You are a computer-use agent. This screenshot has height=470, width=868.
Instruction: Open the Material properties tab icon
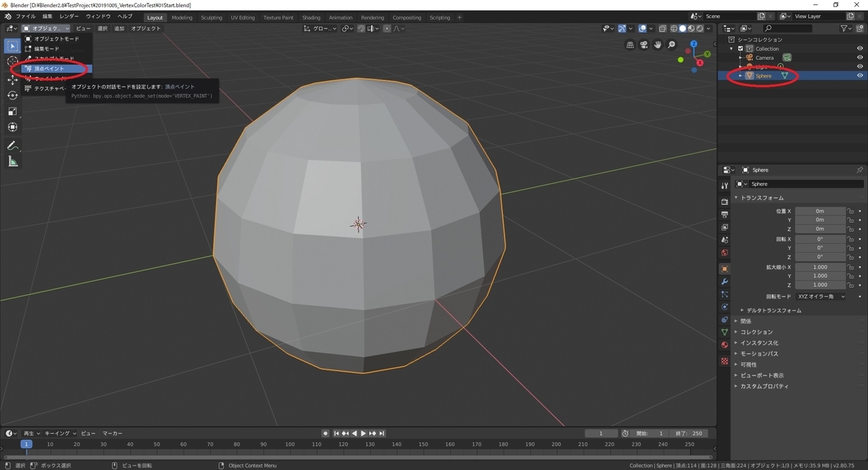725,345
